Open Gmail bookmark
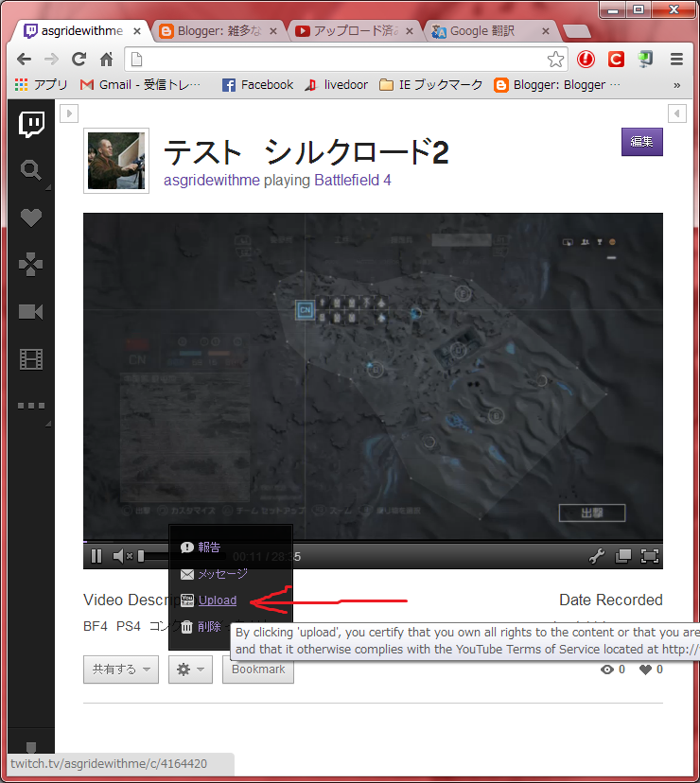700x783 pixels. [140, 85]
